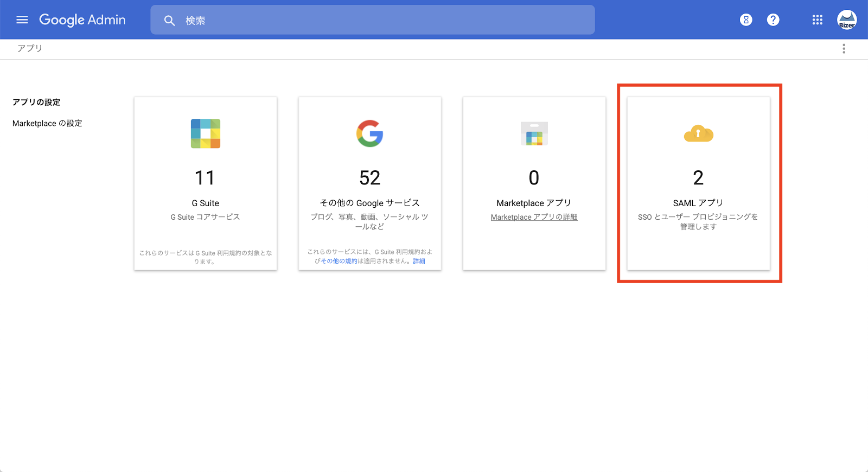Open その他の Google サービス card title
This screenshot has width=868, height=472.
(370, 203)
